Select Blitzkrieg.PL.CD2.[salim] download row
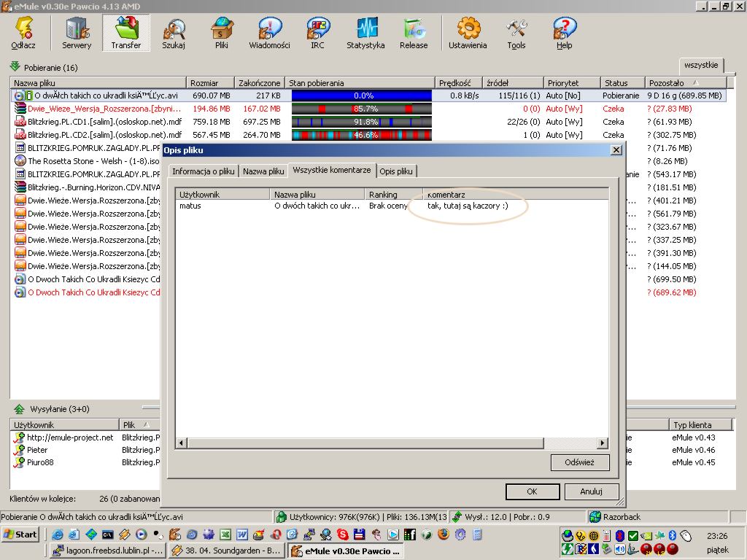Viewport: 747px width, 560px height. click(x=368, y=135)
